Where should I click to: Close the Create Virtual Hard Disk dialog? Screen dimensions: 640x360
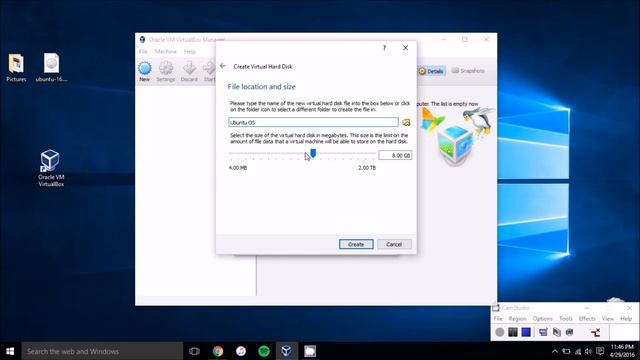tap(405, 48)
